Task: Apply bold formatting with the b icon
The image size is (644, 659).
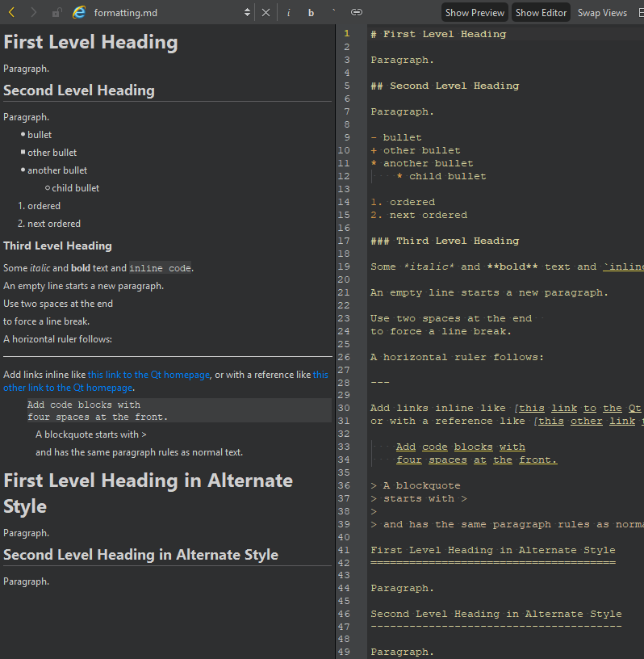Action: point(311,12)
